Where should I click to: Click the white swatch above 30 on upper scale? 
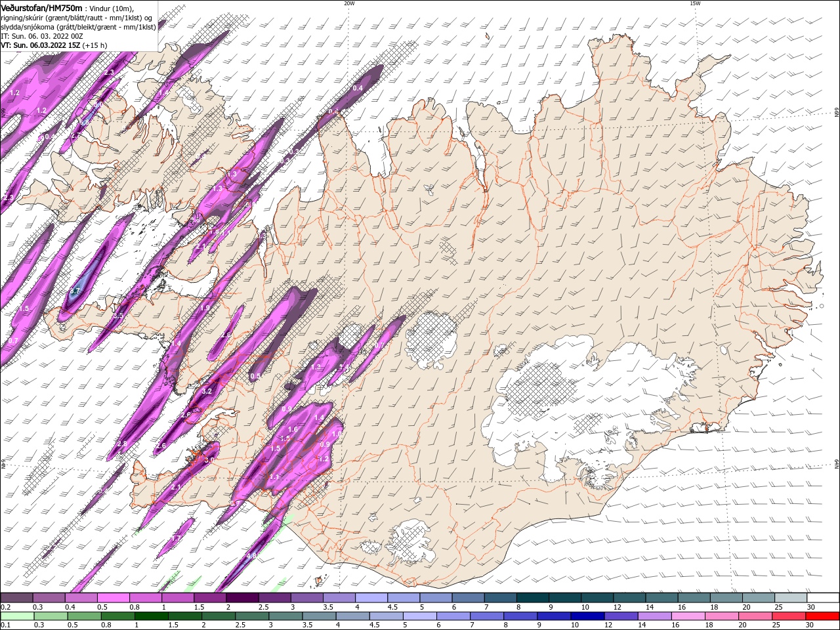pos(823,598)
